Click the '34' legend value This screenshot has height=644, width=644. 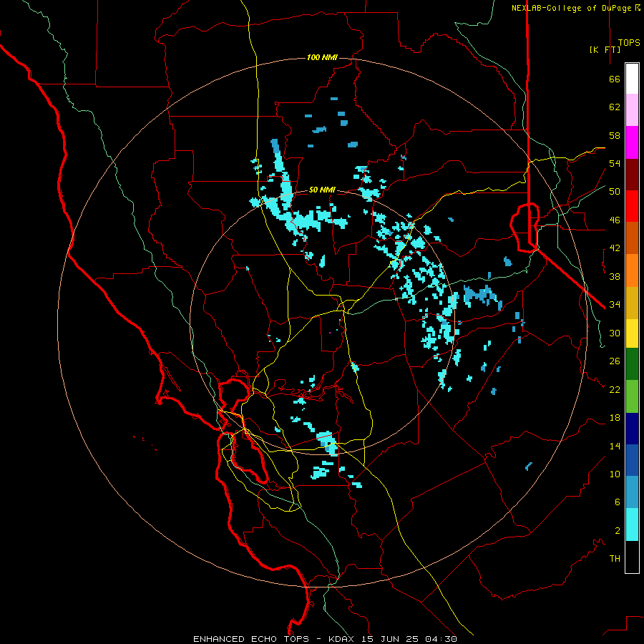click(615, 304)
